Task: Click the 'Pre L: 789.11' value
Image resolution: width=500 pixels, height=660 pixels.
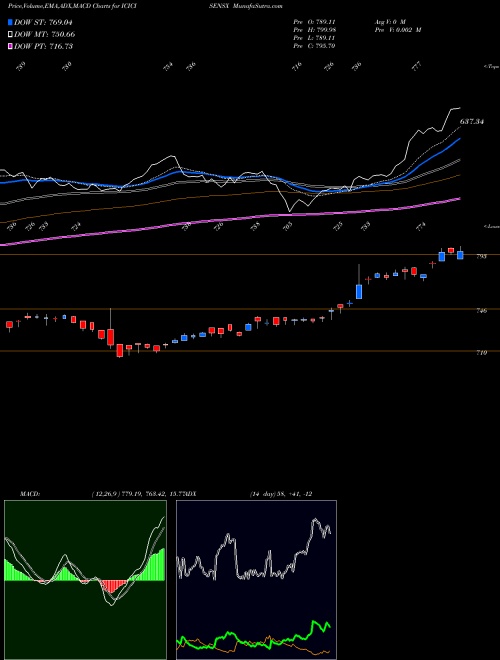Action: pyautogui.click(x=314, y=38)
